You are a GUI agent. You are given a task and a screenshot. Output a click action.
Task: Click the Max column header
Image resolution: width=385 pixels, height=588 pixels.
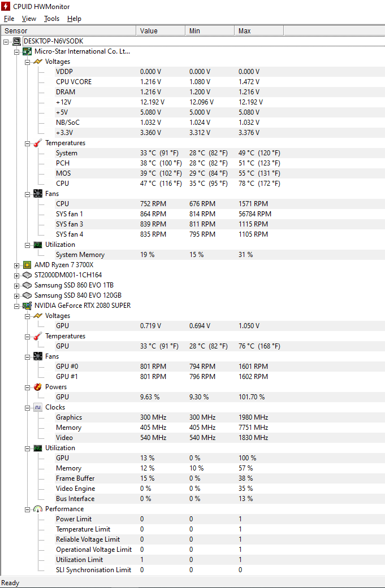click(259, 31)
